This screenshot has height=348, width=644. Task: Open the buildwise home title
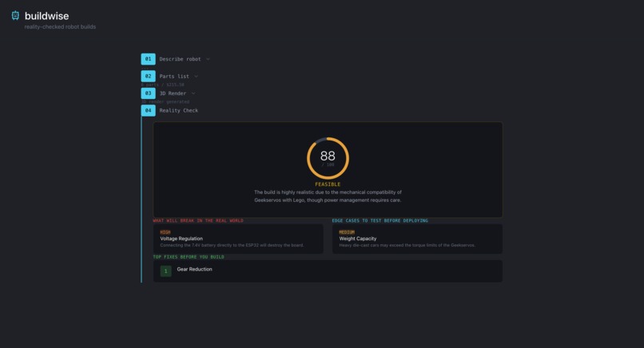click(x=47, y=16)
